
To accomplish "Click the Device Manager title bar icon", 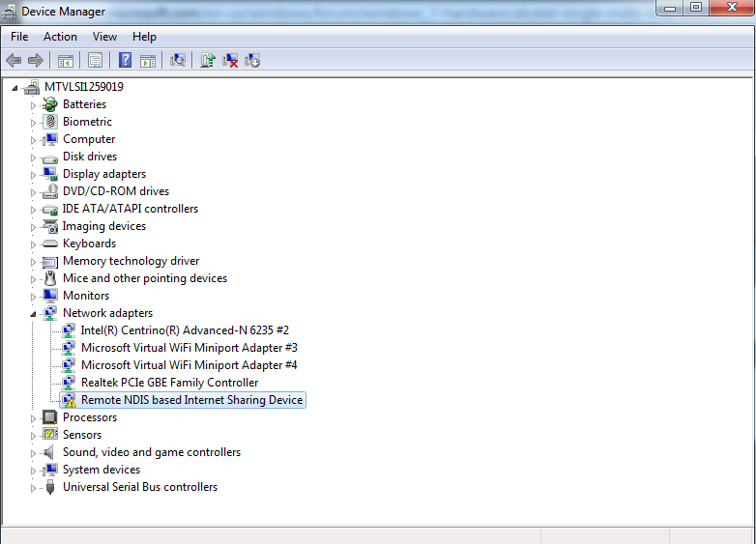I will 9,11.
